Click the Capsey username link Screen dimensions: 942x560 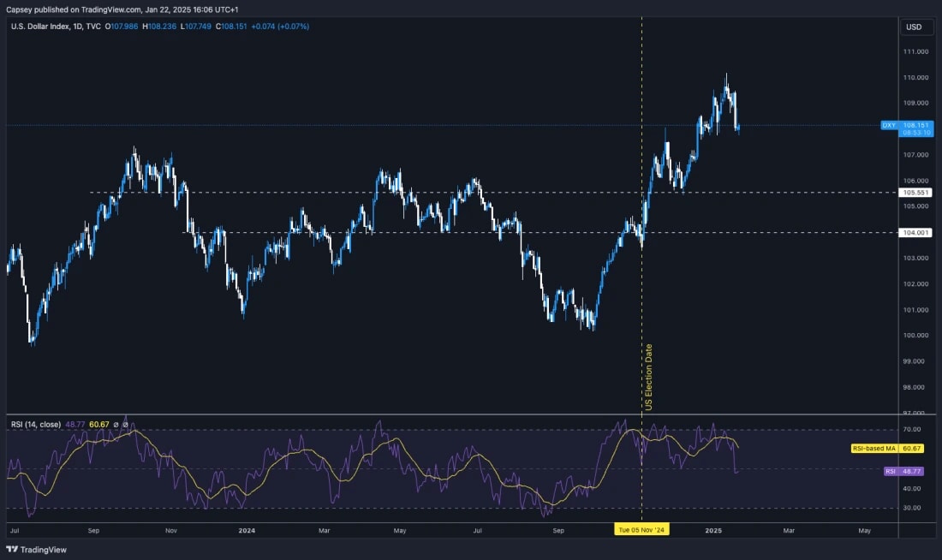(19, 8)
